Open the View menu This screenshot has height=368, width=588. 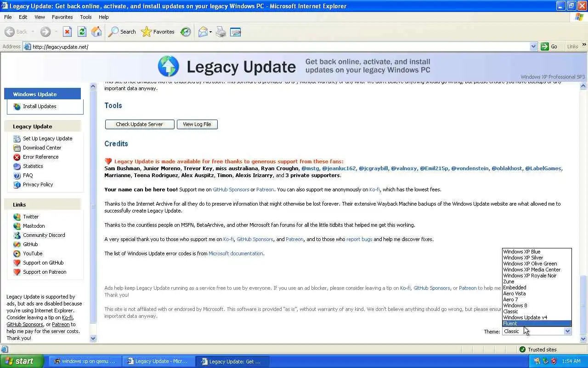pyautogui.click(x=40, y=17)
